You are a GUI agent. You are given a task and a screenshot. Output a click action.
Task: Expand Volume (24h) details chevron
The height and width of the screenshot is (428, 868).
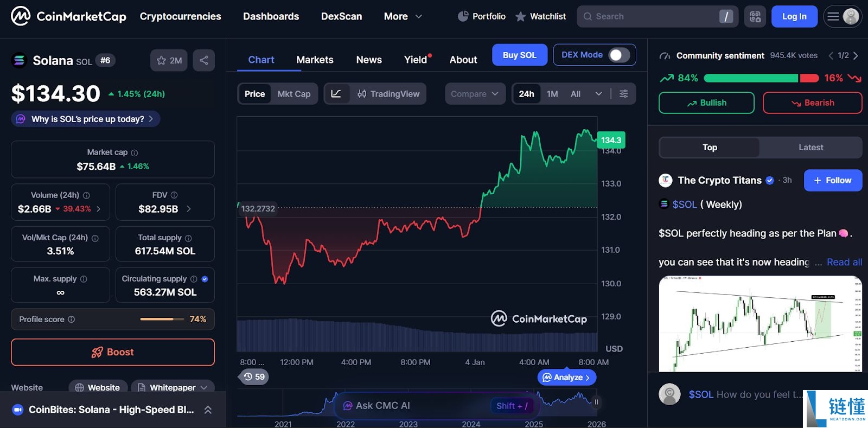[x=98, y=209]
